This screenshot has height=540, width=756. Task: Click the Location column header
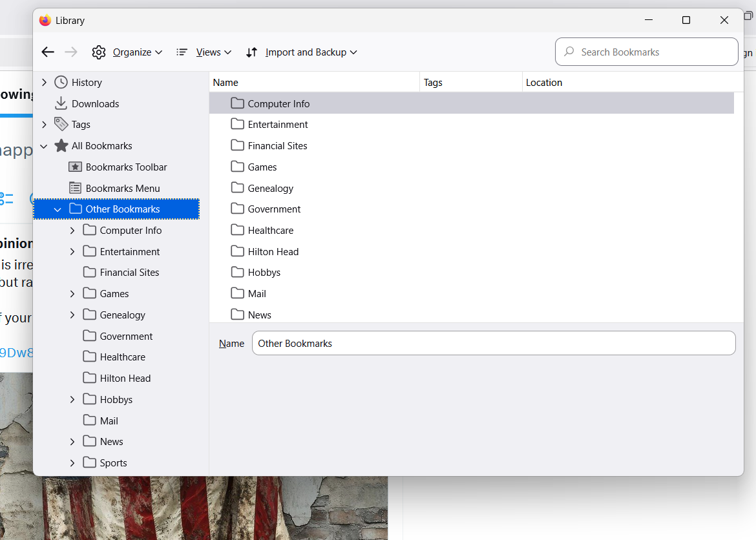tap(632, 83)
